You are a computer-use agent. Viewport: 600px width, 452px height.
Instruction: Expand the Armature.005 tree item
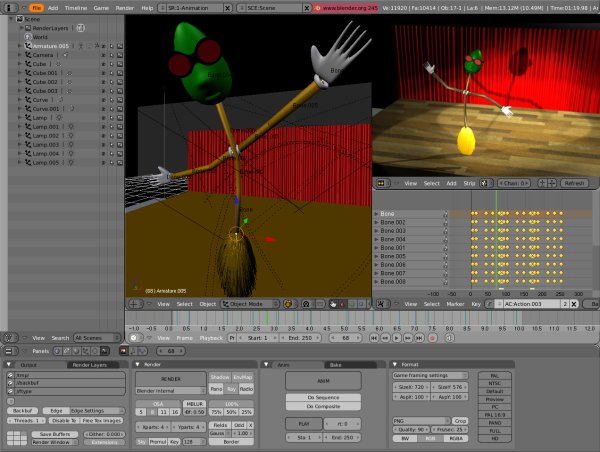[21, 46]
